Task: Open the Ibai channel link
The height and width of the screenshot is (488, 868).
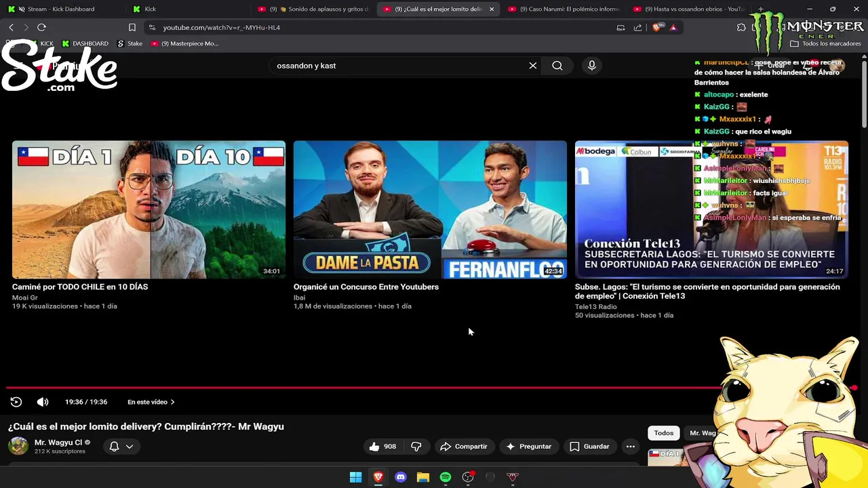Action: (x=299, y=298)
